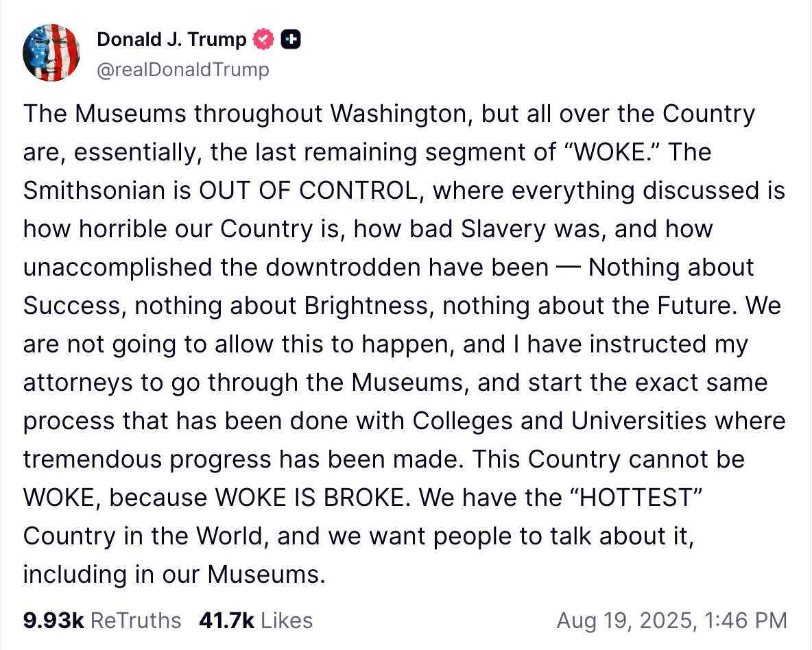The height and width of the screenshot is (650, 812).
Task: Click the ReTruths label
Action: (x=136, y=620)
